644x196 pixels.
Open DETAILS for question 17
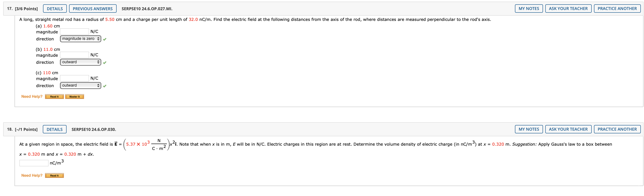tap(55, 9)
